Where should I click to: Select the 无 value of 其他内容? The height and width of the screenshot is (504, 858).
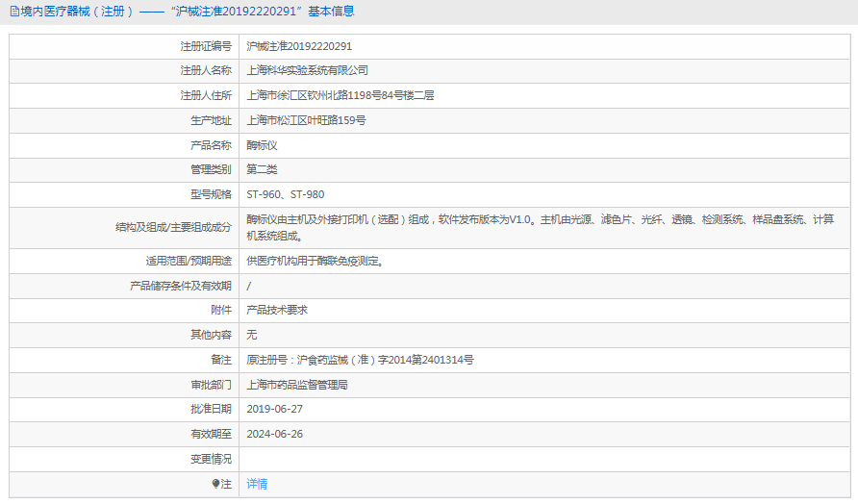point(251,335)
